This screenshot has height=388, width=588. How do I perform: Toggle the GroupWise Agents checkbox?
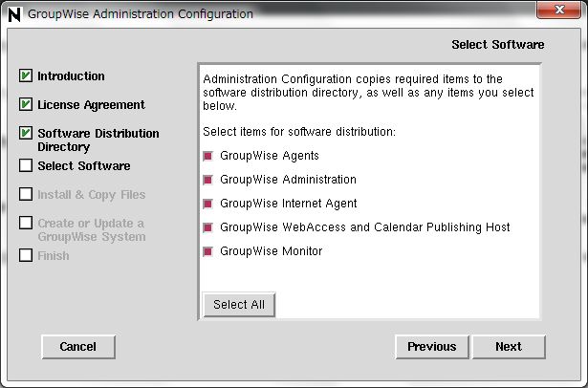click(x=208, y=156)
